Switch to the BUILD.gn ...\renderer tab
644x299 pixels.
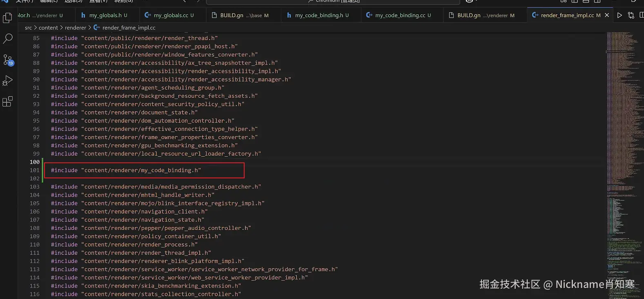(485, 15)
